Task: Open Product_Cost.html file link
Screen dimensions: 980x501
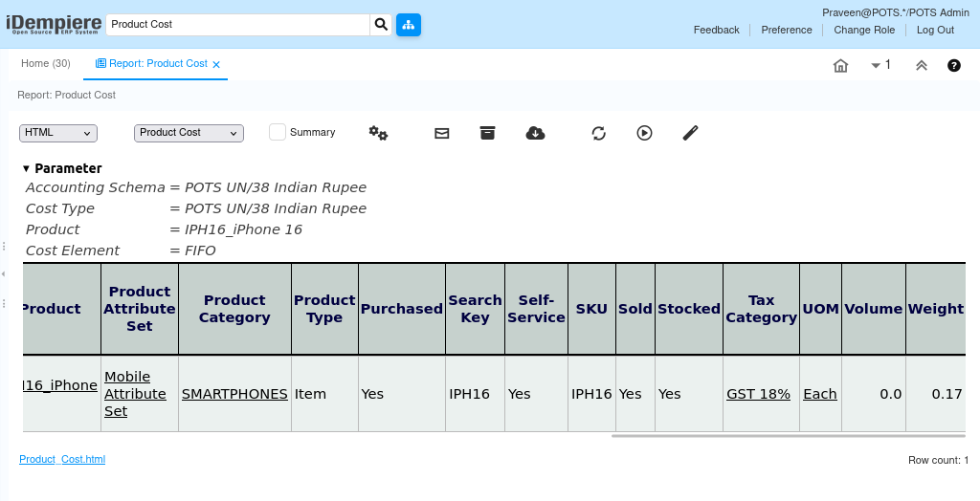Action: (x=62, y=459)
